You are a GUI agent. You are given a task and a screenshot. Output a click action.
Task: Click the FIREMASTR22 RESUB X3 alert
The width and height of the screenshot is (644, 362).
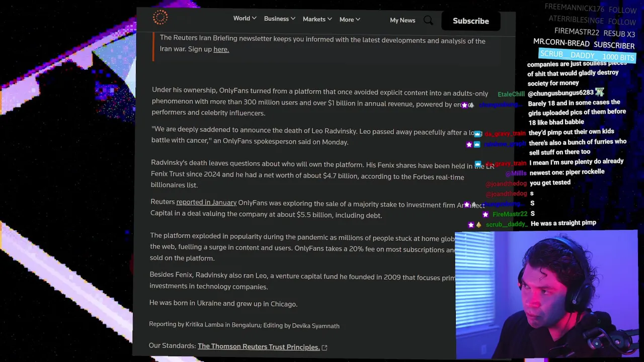click(595, 33)
